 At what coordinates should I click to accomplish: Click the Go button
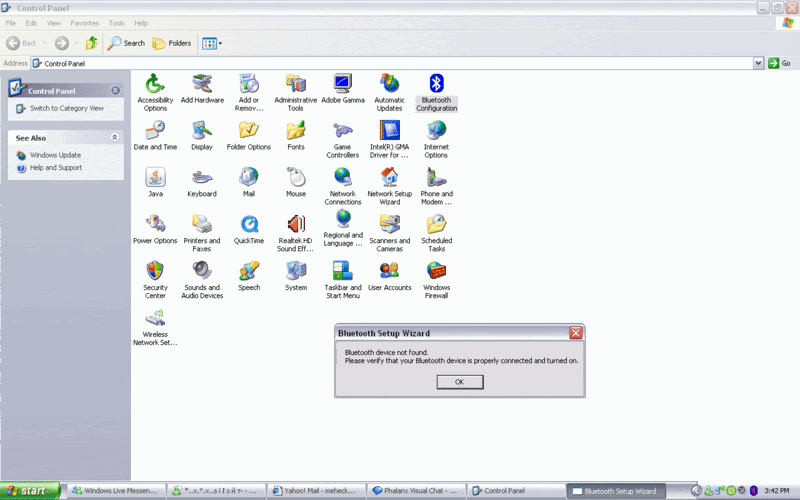780,63
